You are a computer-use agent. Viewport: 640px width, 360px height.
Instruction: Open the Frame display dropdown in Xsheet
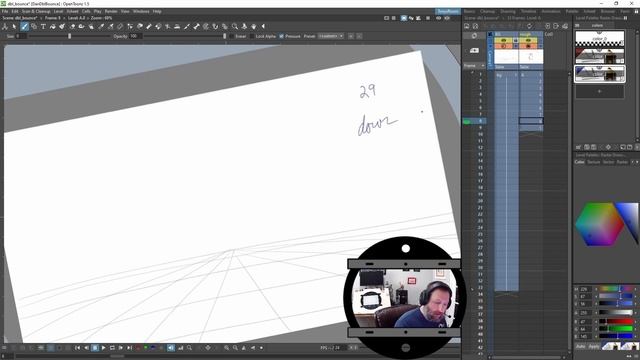(474, 66)
